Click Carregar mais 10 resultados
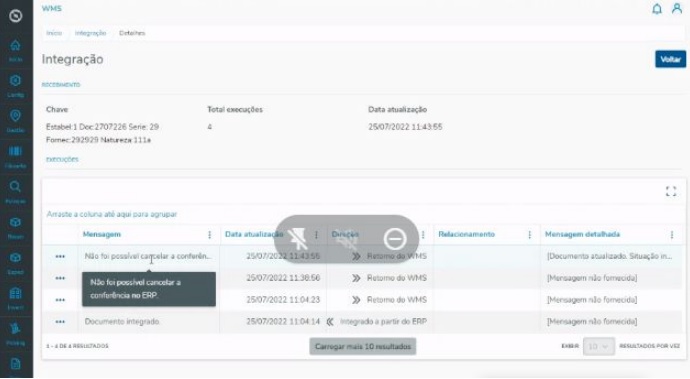This screenshot has height=379, width=690. pyautogui.click(x=363, y=346)
